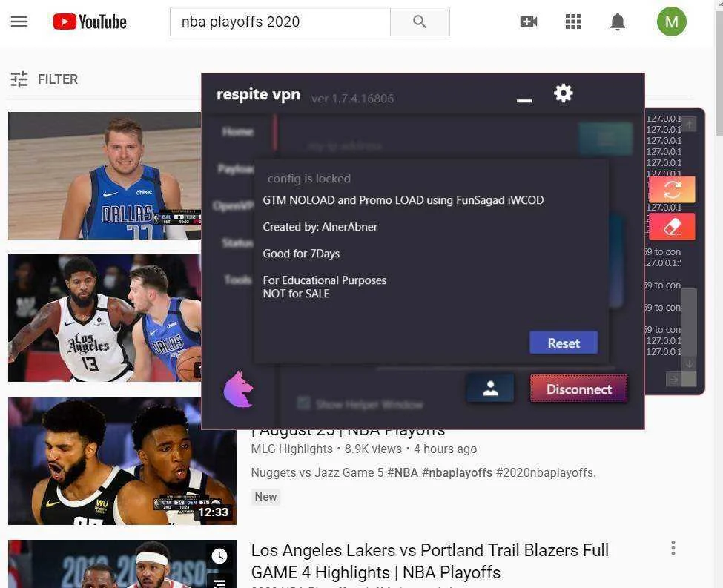Click the 'respite vpn' title text
Image resolution: width=723 pixels, height=588 pixels.
(258, 94)
